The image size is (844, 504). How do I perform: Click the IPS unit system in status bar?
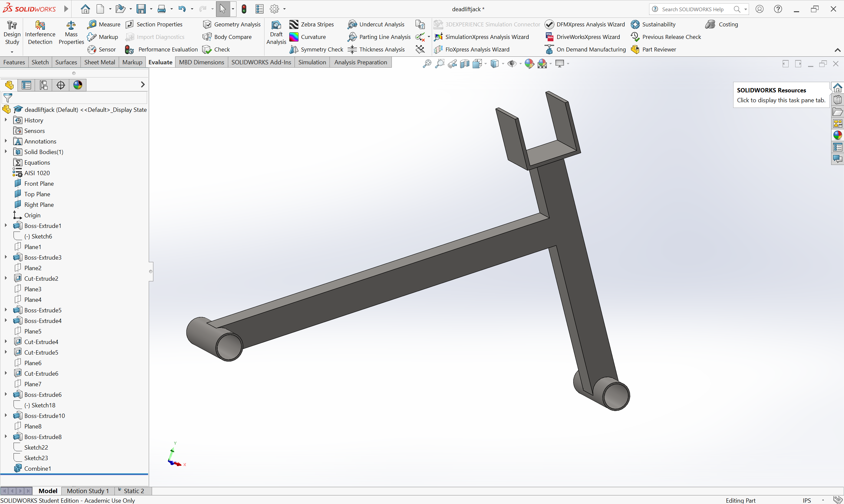(807, 500)
